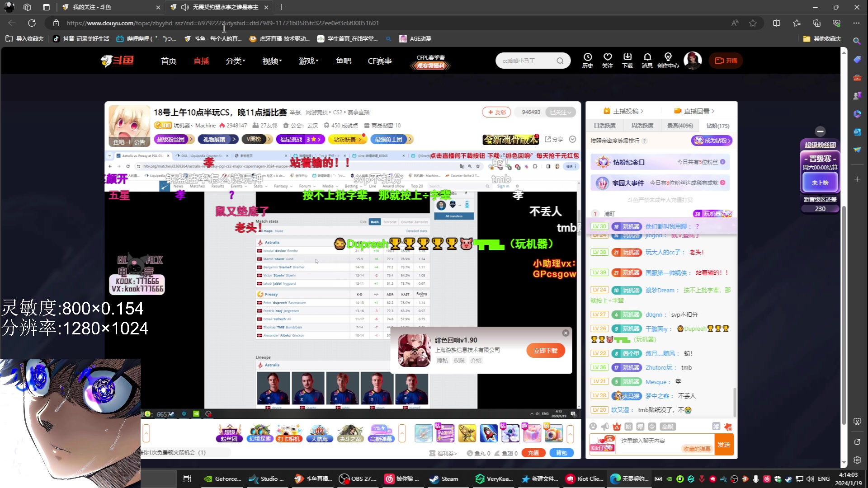Open the 打卡相机 camera icon
The width and height of the screenshot is (868, 488).
tap(289, 433)
